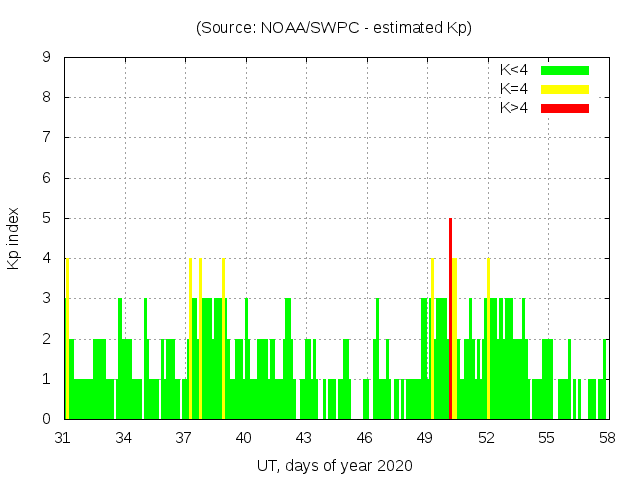This screenshot has width=640, height=480.
Task: Click the x-axis tick label 34
Action: pos(124,438)
